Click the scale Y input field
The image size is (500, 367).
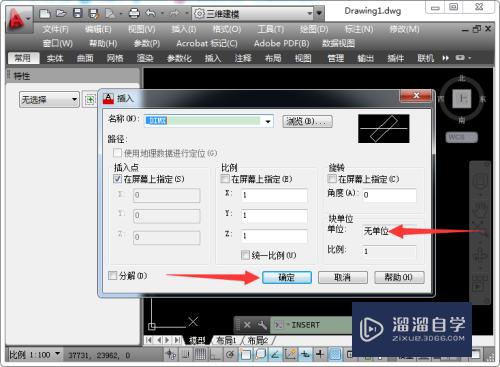pyautogui.click(x=274, y=216)
